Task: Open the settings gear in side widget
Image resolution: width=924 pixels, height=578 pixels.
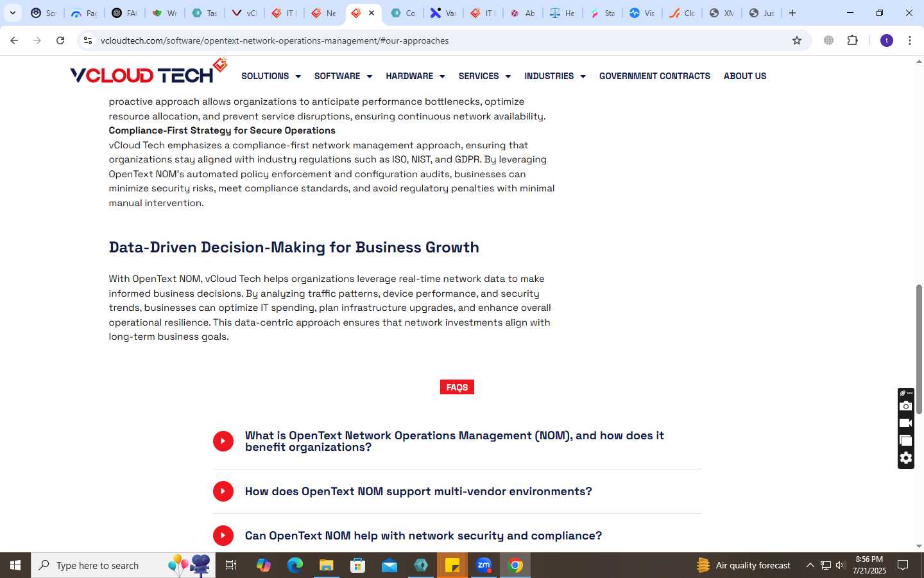Action: (x=905, y=458)
